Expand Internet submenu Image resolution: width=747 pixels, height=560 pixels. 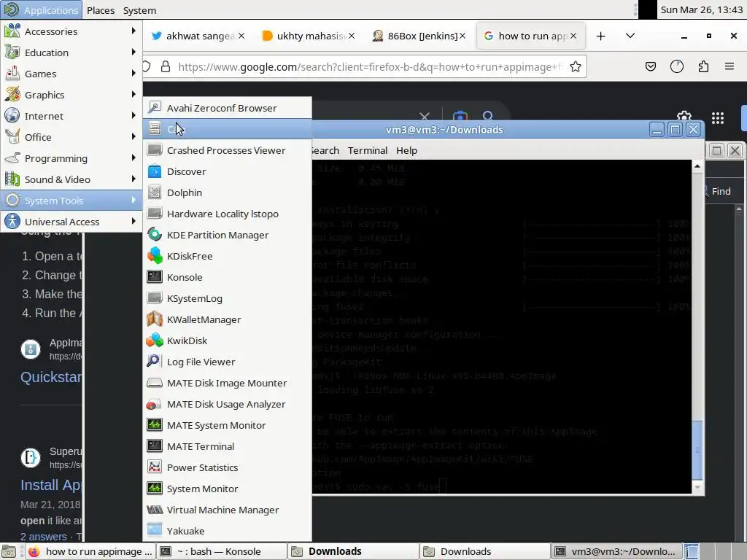click(71, 116)
